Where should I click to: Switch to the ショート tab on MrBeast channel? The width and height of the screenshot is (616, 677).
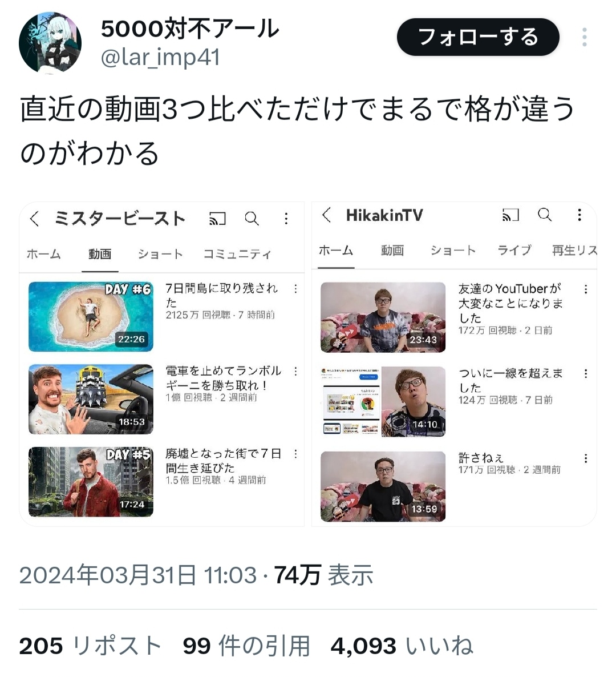click(160, 255)
